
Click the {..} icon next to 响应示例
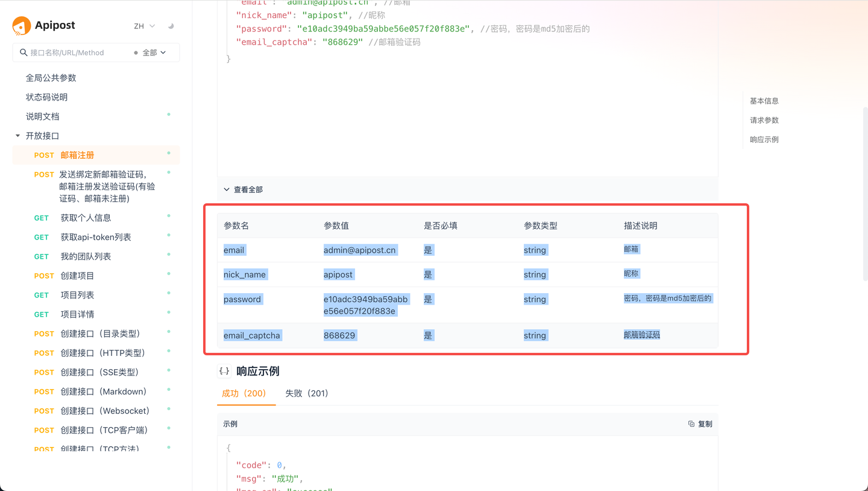click(225, 371)
